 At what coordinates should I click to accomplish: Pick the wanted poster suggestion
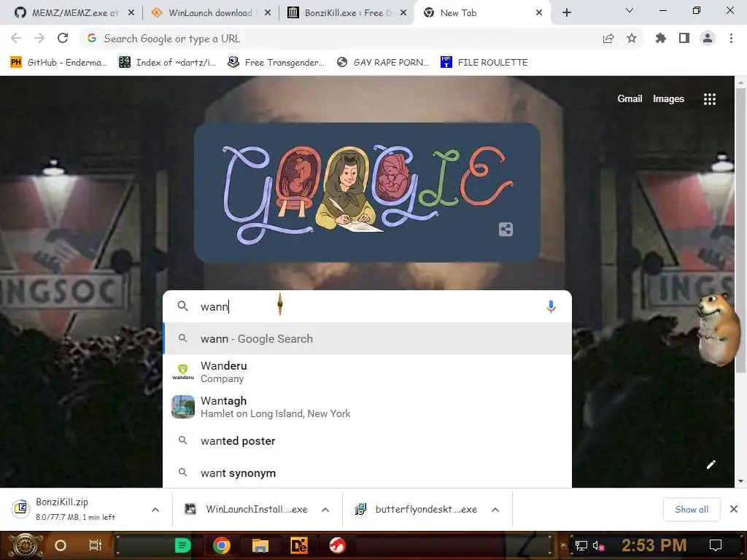(367, 441)
